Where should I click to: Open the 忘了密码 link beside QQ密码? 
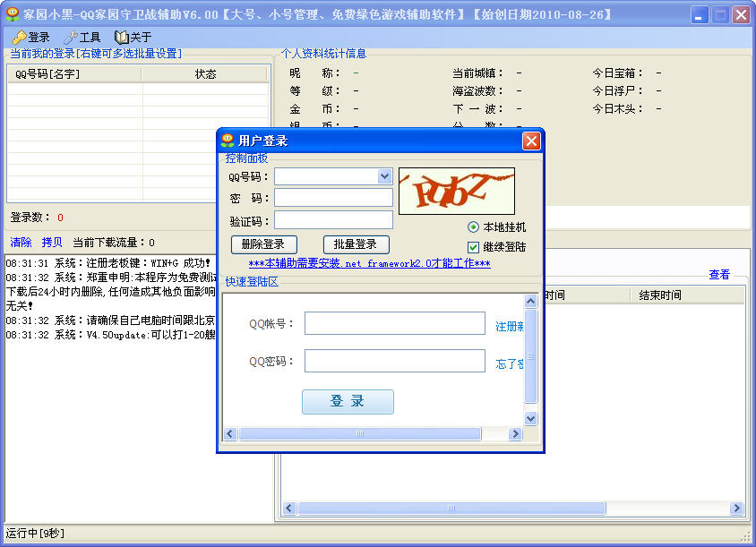[509, 363]
